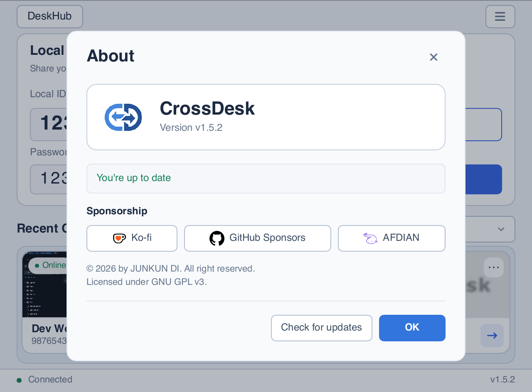Click Check for updates
532x392 pixels.
click(x=322, y=328)
